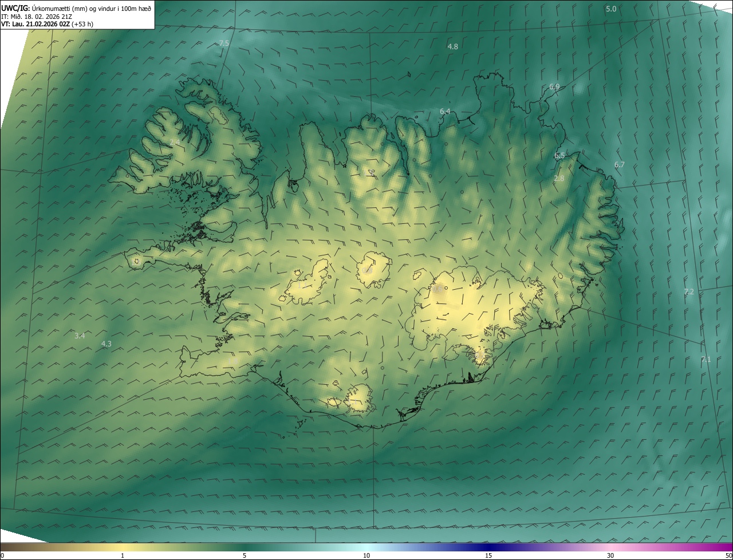This screenshot has width=733, height=560.
Task: Click the color scale tick labeled 50
Action: pyautogui.click(x=728, y=555)
